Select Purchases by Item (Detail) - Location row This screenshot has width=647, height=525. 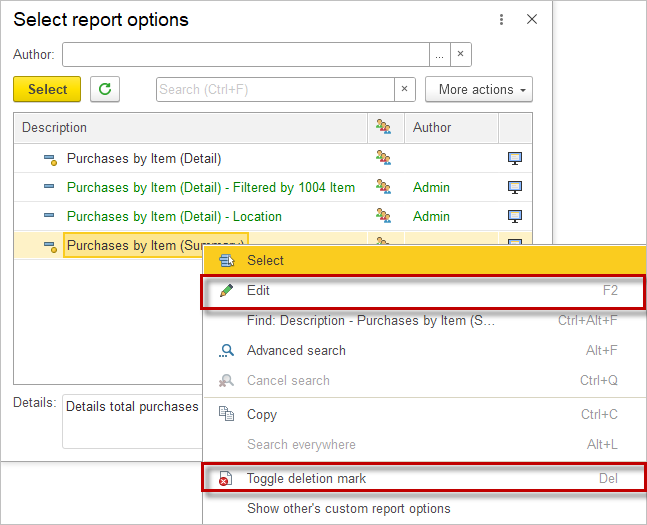174,216
